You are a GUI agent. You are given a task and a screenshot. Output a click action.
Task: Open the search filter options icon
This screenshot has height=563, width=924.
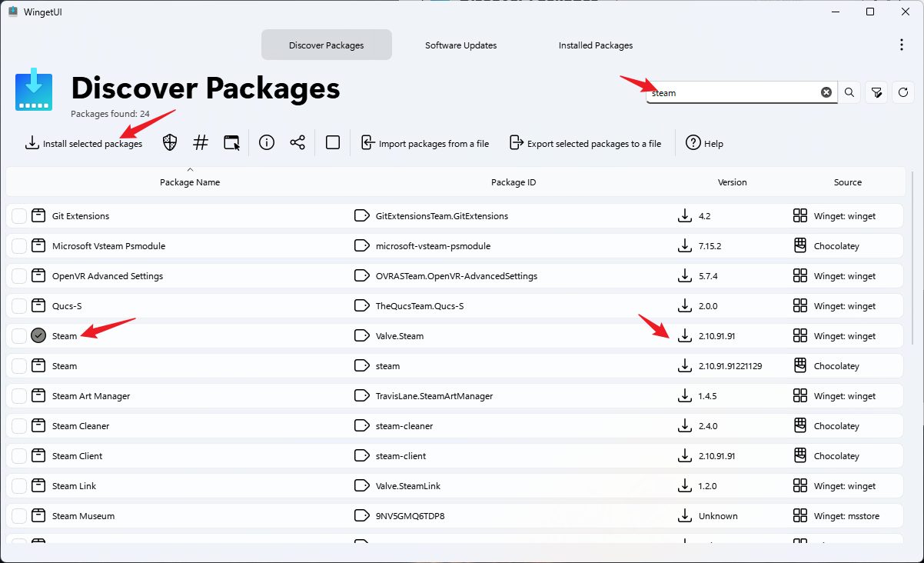(876, 92)
